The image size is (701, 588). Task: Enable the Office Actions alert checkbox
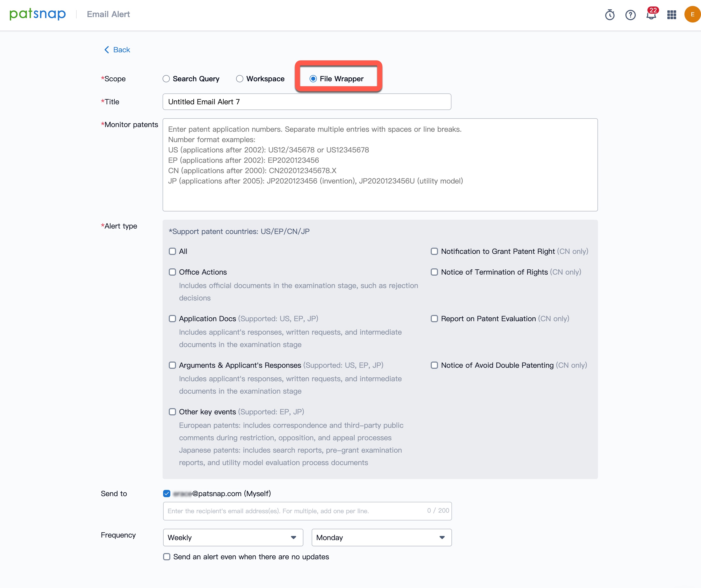[x=172, y=272]
